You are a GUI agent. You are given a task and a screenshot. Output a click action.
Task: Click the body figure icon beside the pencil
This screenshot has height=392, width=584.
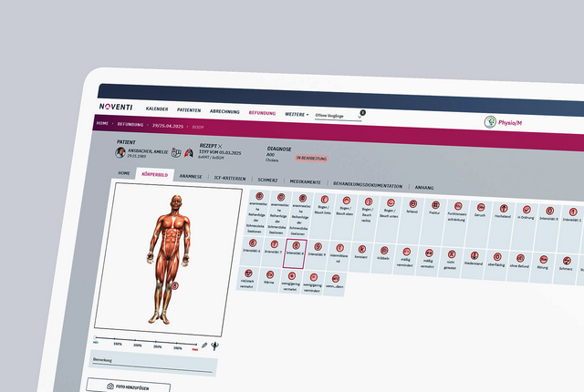tap(215, 346)
